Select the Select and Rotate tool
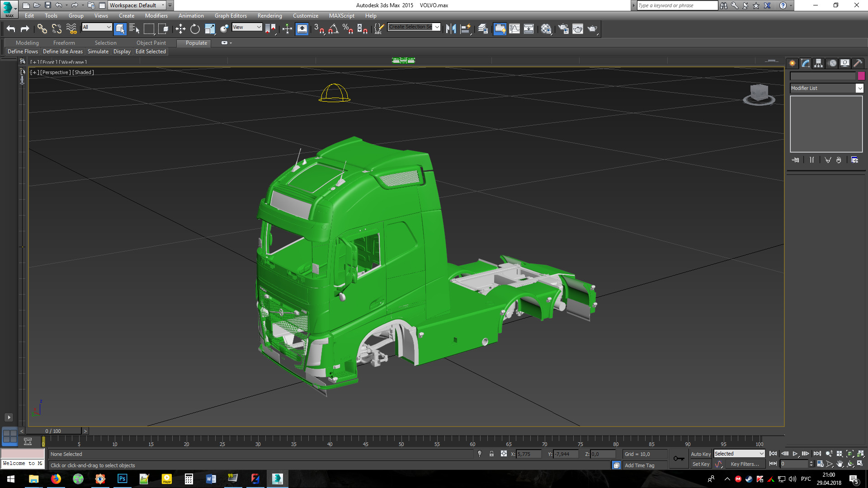 click(x=195, y=29)
